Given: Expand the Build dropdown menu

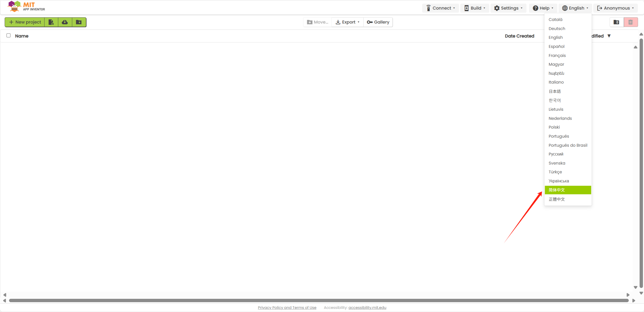Looking at the screenshot, I should point(475,8).
